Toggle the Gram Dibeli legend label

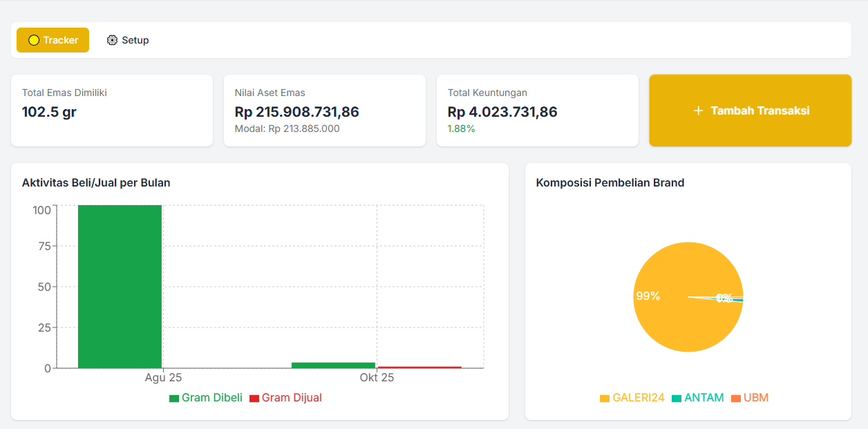211,398
